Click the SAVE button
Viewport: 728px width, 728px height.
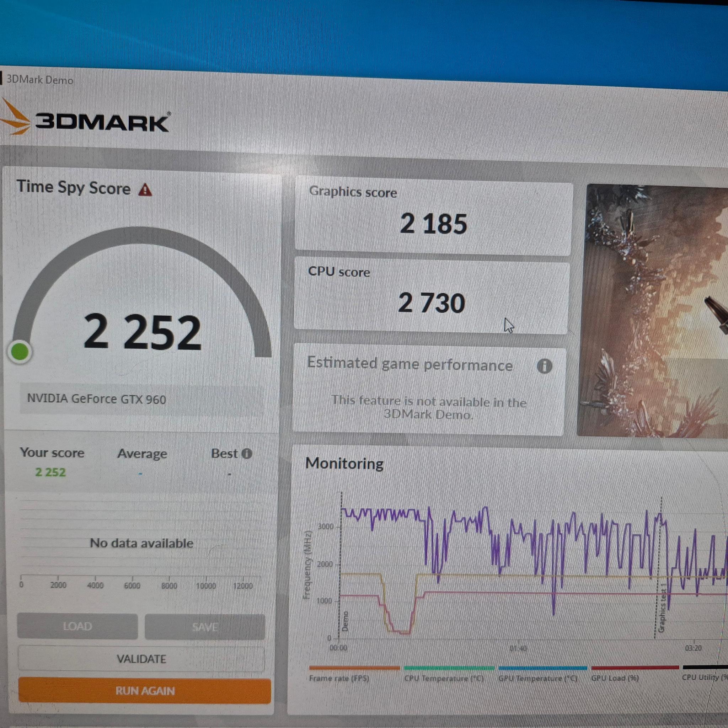click(205, 627)
